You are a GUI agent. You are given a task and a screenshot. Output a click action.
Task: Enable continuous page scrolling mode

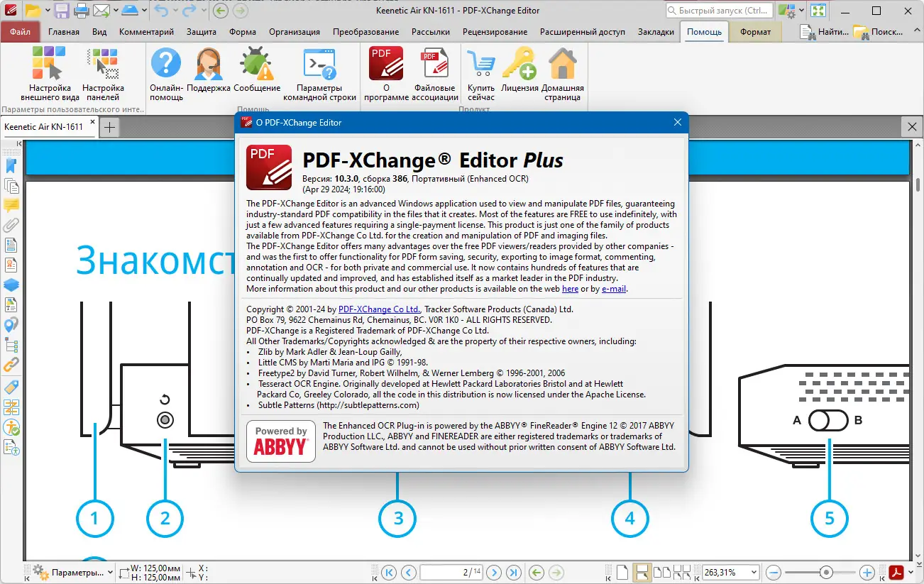tap(642, 572)
